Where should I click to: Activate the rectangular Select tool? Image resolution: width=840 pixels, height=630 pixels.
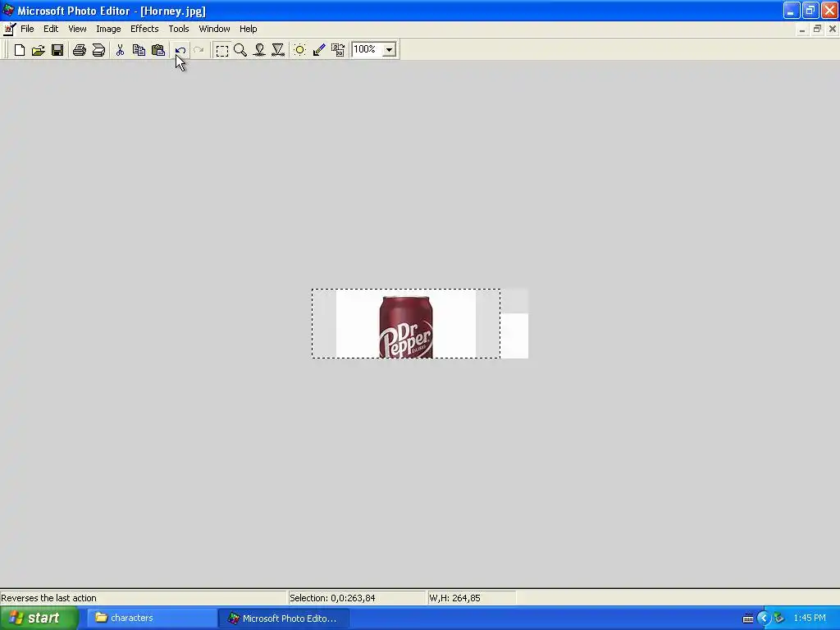point(221,50)
